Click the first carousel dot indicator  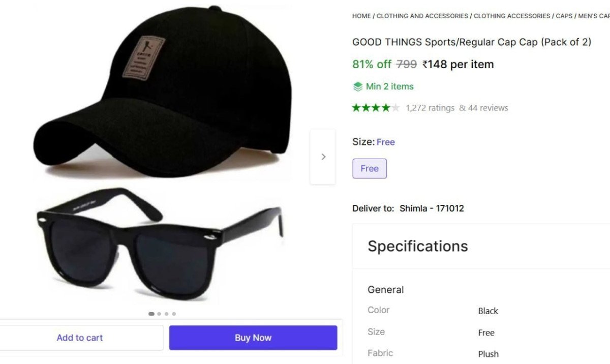coord(151,314)
